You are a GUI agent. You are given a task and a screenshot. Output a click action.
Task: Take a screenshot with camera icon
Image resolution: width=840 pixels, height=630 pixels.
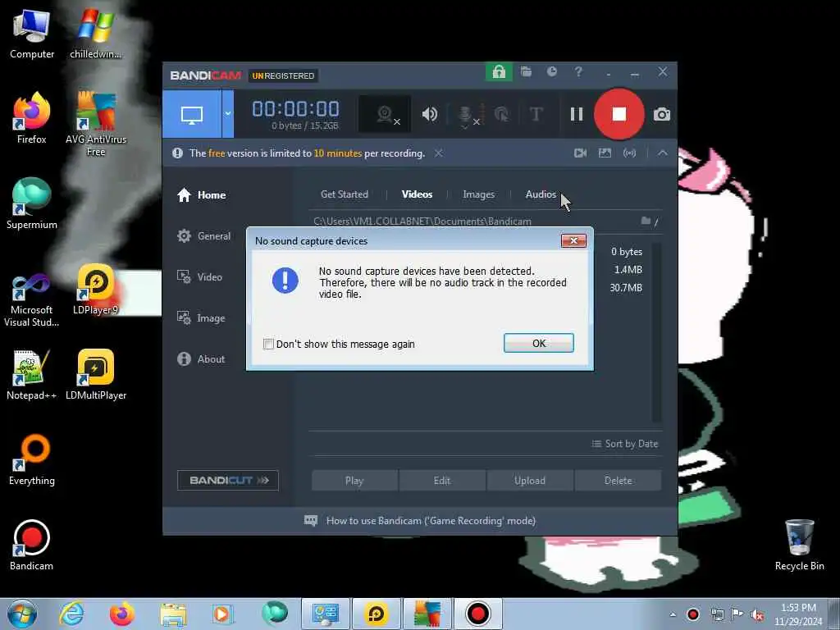pos(662,114)
